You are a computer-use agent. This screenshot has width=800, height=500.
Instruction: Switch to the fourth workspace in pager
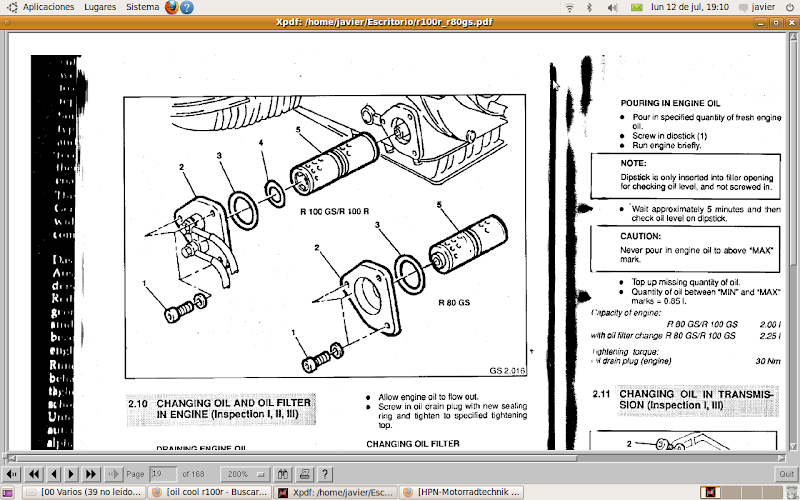tap(770, 492)
